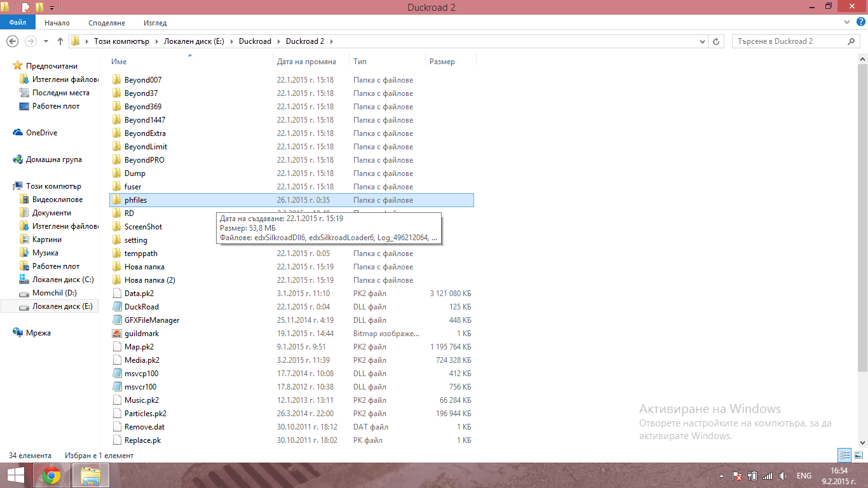Open Музика in navigation pane
The width and height of the screenshot is (868, 488).
[x=45, y=253]
